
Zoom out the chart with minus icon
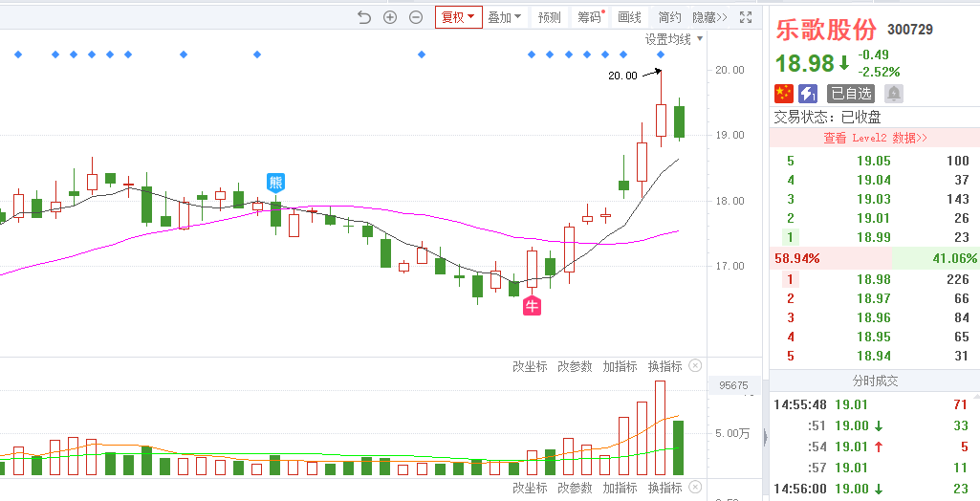[416, 17]
